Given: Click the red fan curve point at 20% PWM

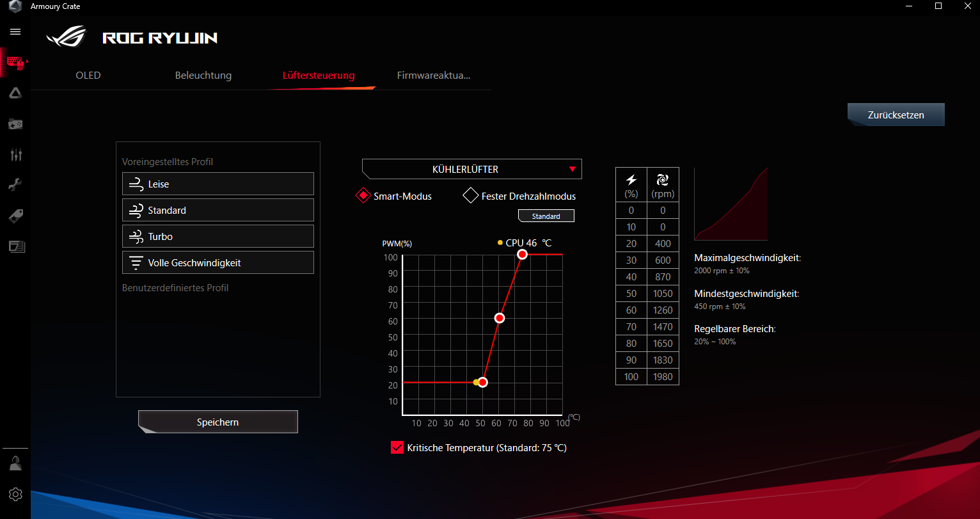Looking at the screenshot, I should click(483, 382).
